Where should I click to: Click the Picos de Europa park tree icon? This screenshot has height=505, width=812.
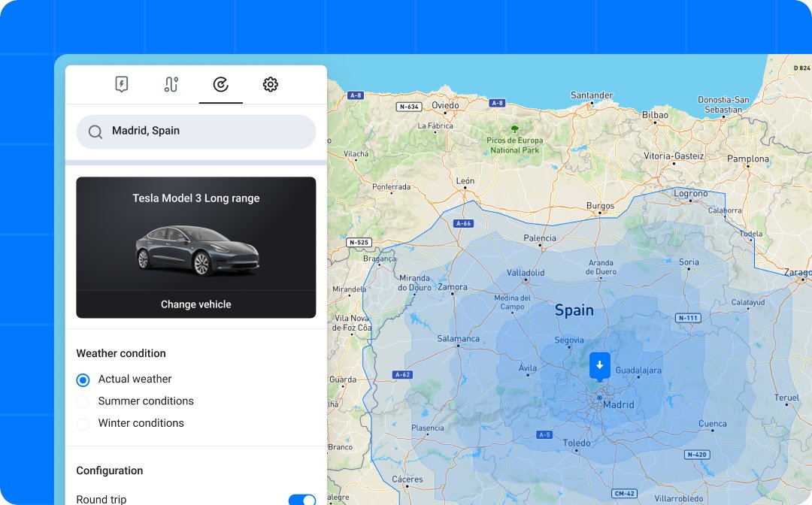514,129
